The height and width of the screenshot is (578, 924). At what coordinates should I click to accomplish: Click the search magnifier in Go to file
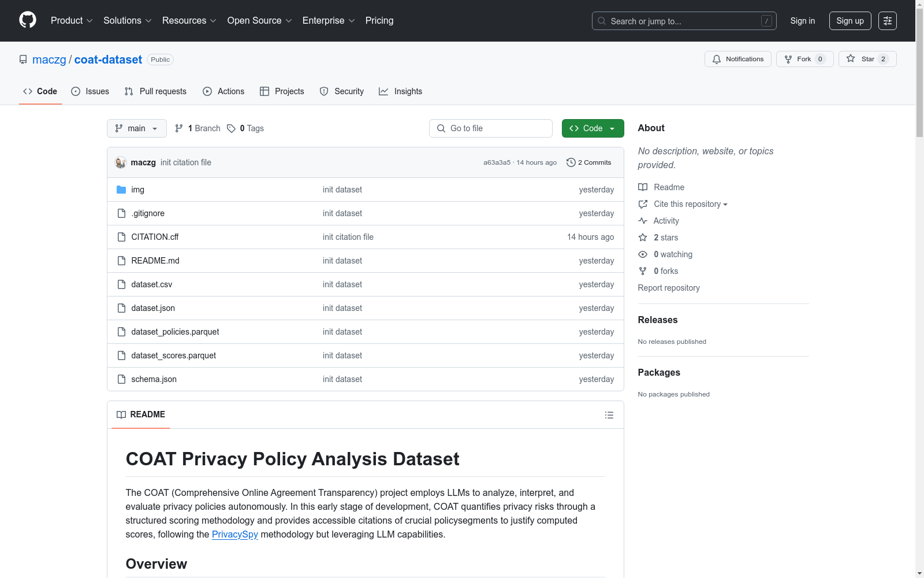[441, 128]
